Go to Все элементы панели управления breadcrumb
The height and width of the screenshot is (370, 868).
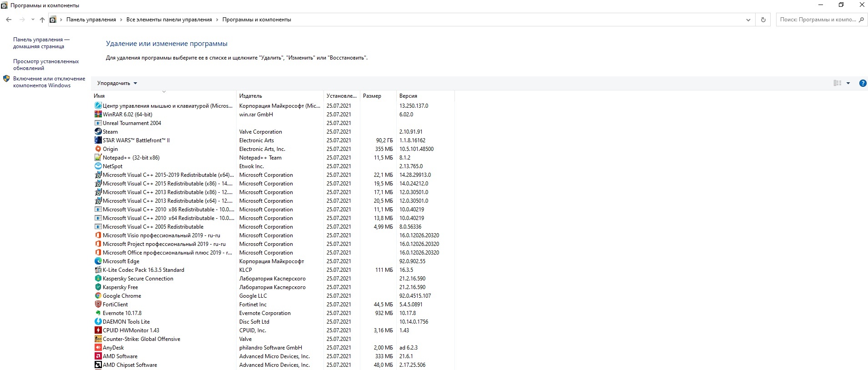tap(169, 20)
